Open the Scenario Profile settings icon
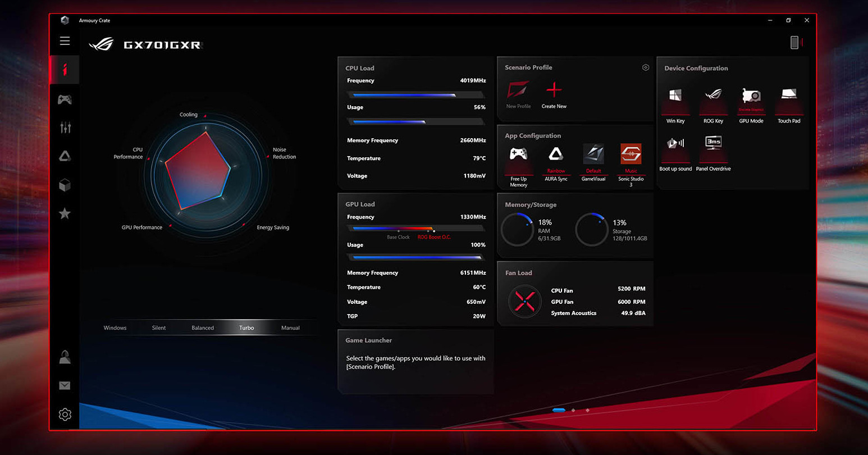 point(646,67)
